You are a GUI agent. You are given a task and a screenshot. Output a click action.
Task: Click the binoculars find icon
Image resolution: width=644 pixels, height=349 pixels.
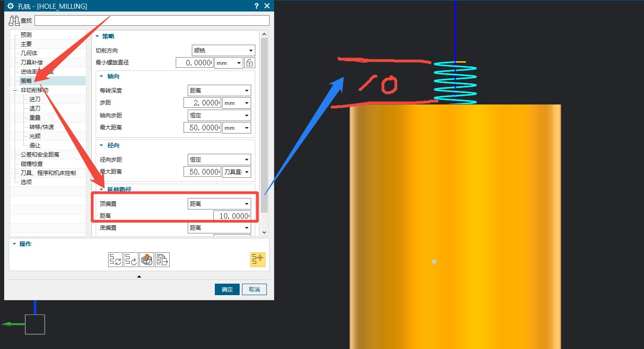(14, 20)
